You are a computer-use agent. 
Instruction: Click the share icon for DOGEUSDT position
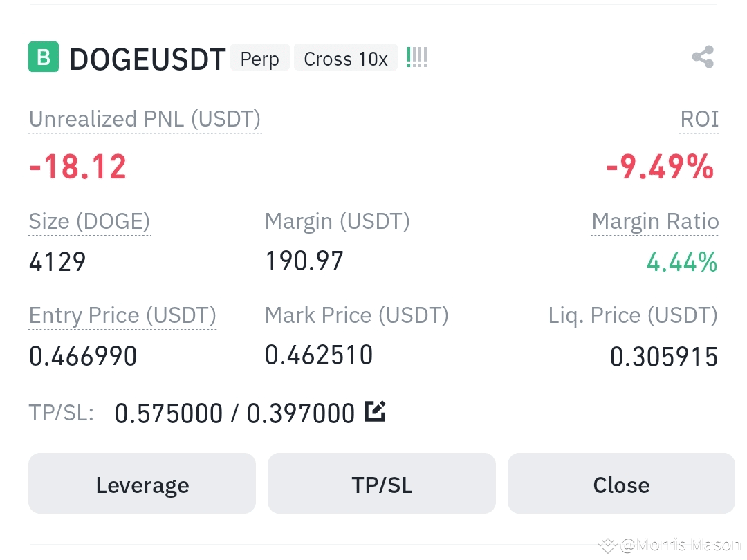coord(703,57)
